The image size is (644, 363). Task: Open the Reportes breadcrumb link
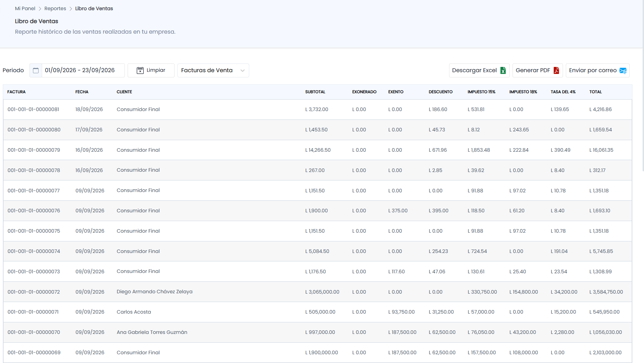(55, 8)
